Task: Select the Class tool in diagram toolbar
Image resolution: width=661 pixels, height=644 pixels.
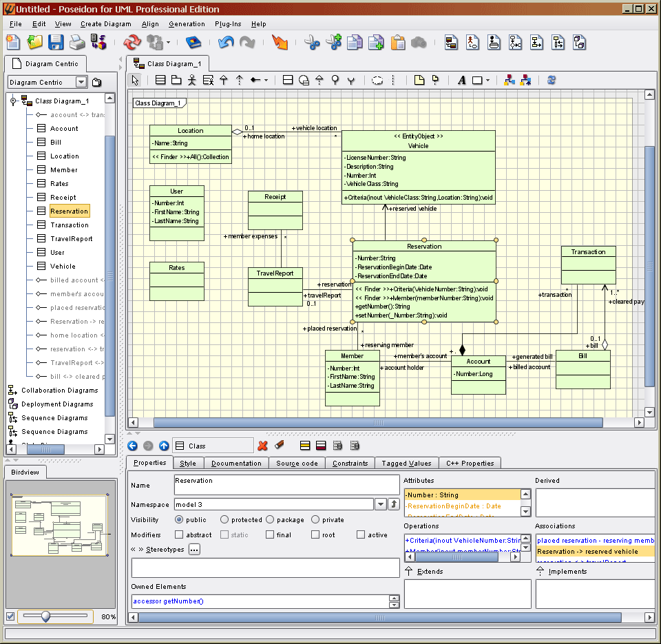Action: tap(160, 80)
